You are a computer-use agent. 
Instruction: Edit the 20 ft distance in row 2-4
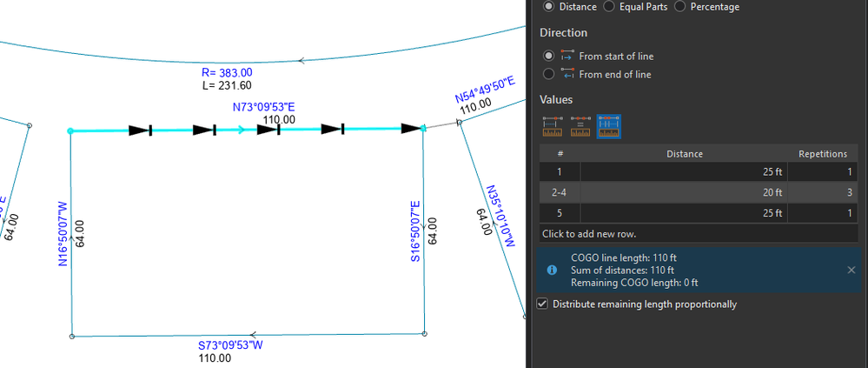(684, 192)
